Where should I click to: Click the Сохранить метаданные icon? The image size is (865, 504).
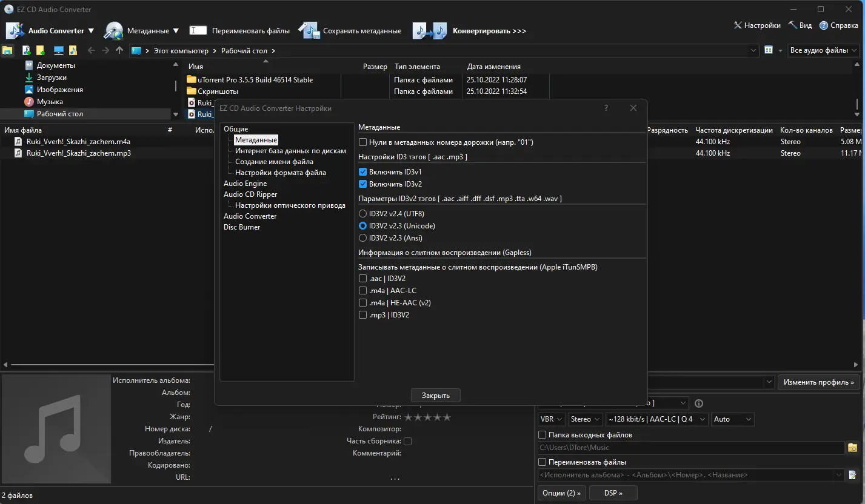(309, 30)
